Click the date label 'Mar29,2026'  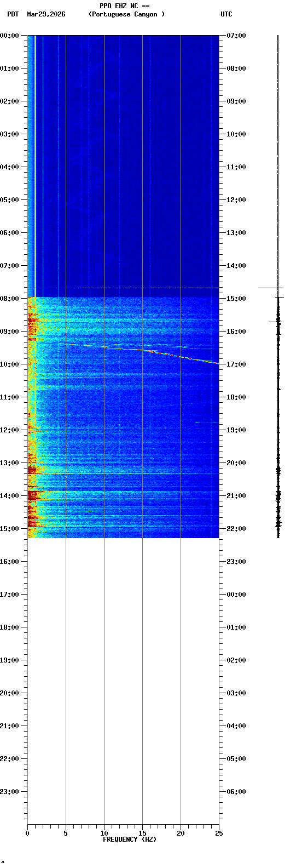click(x=46, y=14)
